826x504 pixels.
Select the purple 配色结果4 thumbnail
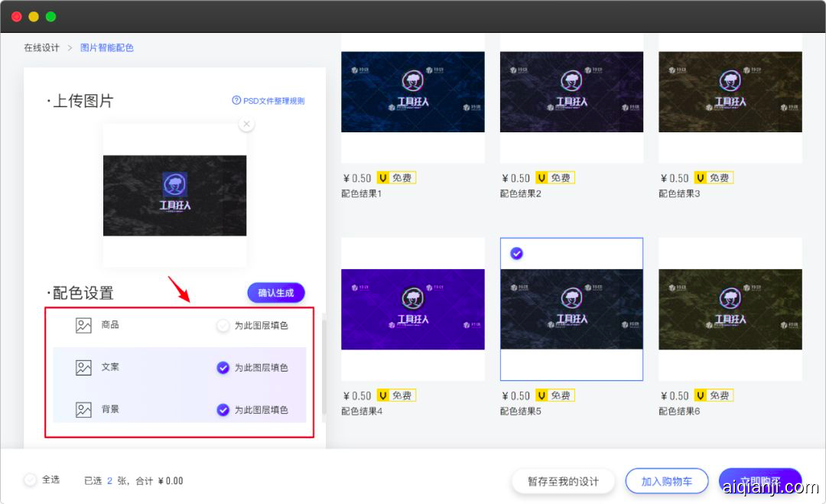click(413, 309)
